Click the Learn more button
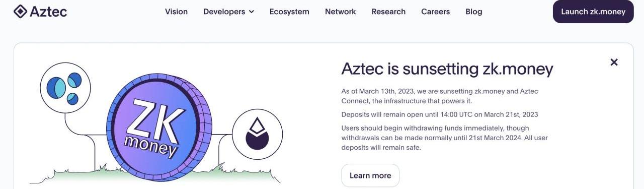The width and height of the screenshot is (644, 189). tap(370, 175)
